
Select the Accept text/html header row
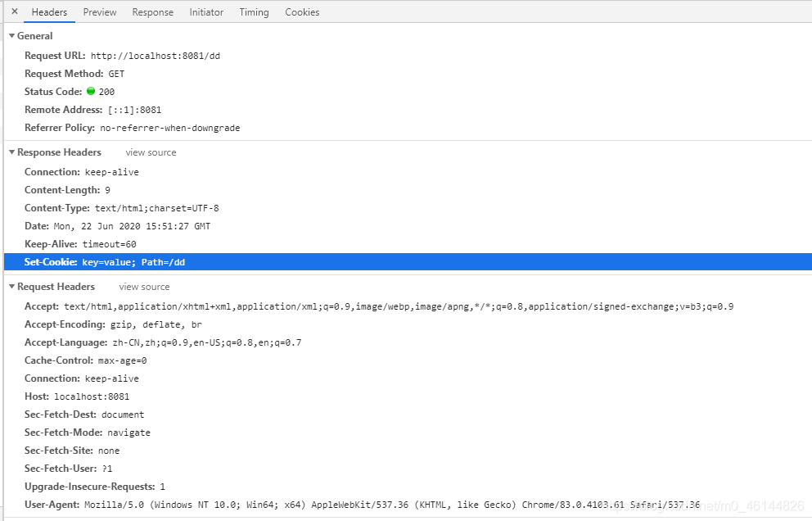tap(408, 306)
